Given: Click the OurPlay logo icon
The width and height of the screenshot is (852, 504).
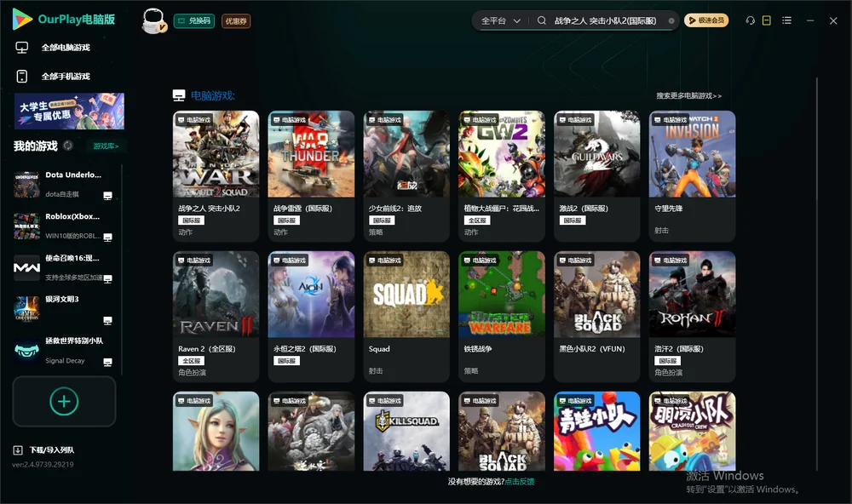Looking at the screenshot, I should (x=22, y=19).
